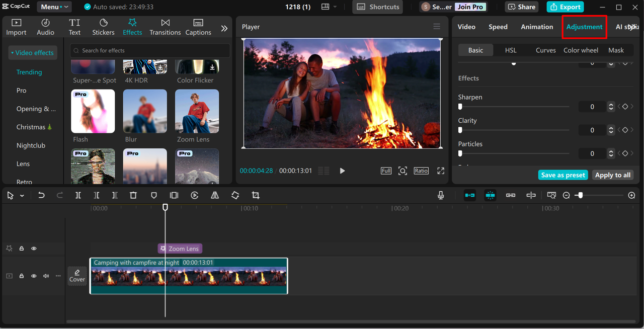Toggle main track magnet
This screenshot has width=644, height=329.
(x=470, y=195)
